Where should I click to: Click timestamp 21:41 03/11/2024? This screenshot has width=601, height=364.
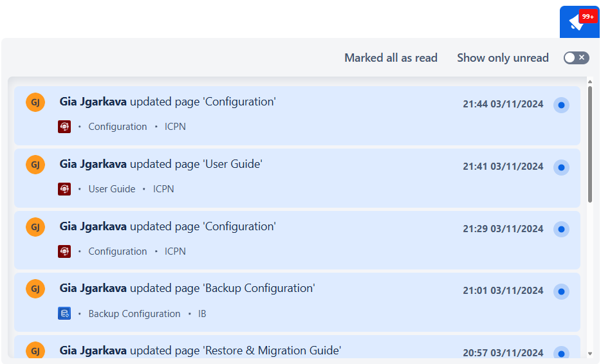[x=503, y=167]
